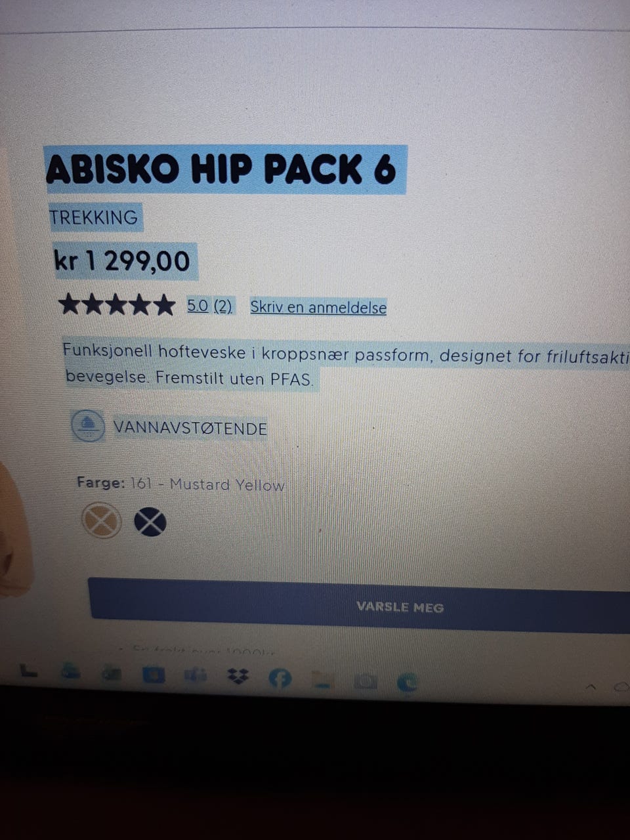Expand the system tray hidden icons chevron

point(591,686)
